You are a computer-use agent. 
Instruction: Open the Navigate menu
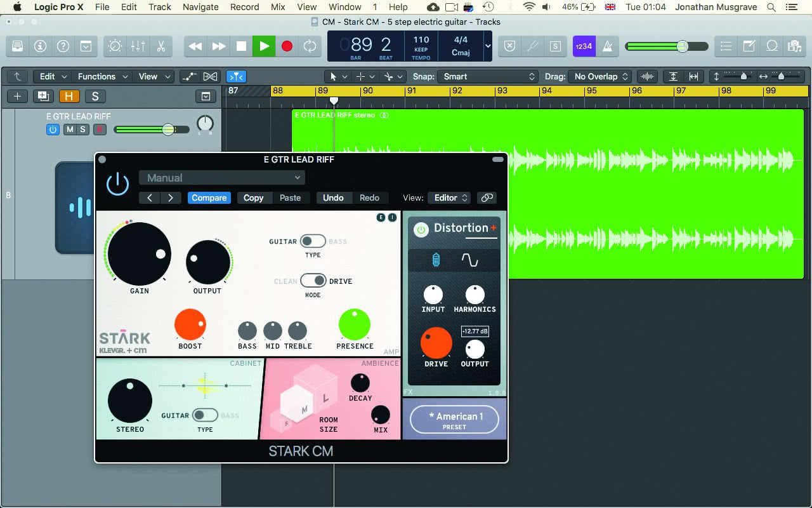tap(200, 7)
